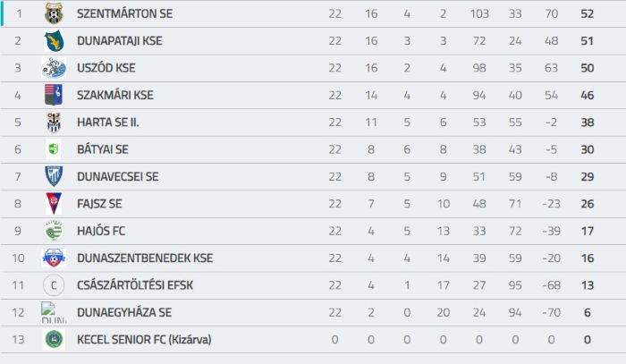Click the Dunaszentbenedek KSE logo
626x364 pixels.
coord(54,258)
